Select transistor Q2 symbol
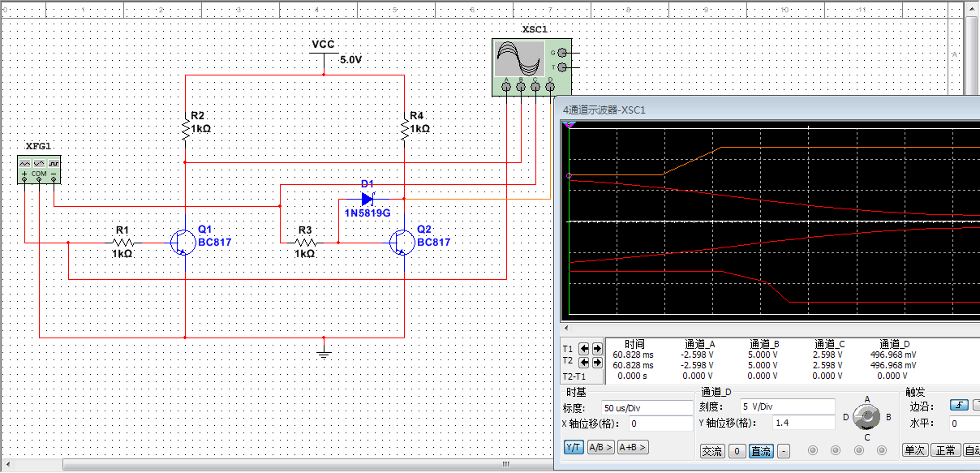Viewport: 980px width, 473px height. 401,243
